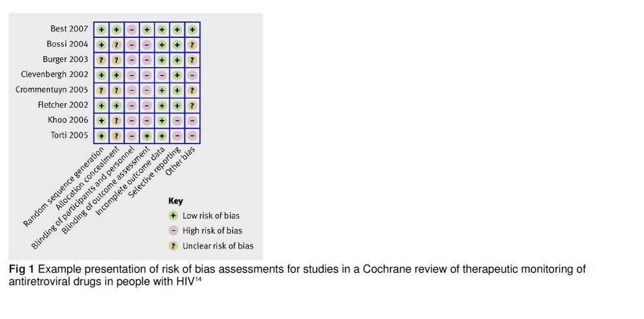Click Bossi 2004's allocation concealment question mark
The image size is (644, 319).
[x=117, y=45]
